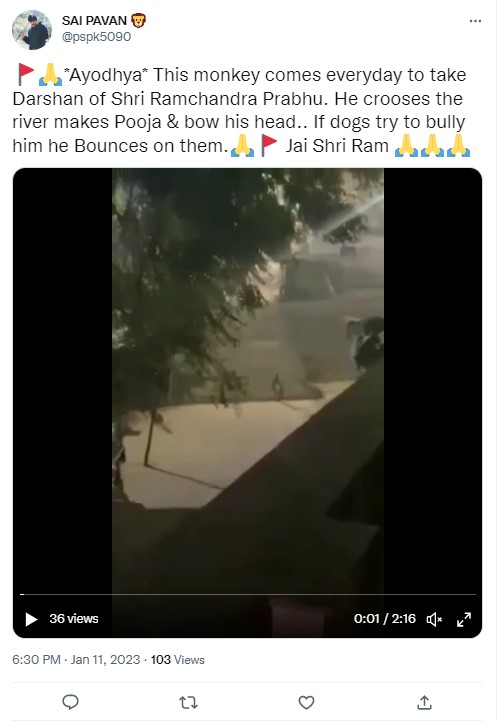Click the 0:01 / 2:16 time display

pyautogui.click(x=385, y=618)
